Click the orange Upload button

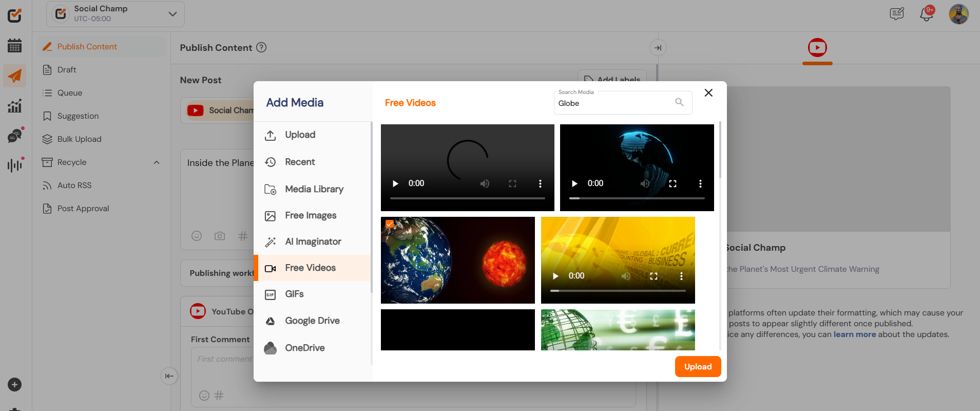click(698, 366)
